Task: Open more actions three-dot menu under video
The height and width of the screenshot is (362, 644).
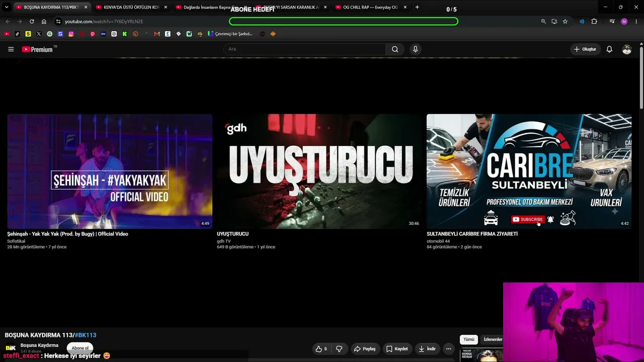Action: click(448, 349)
